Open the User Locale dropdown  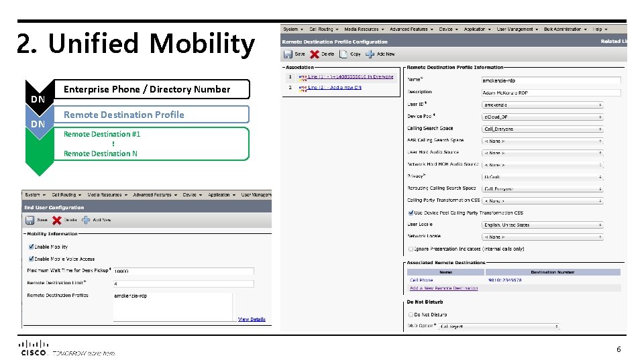pyautogui.click(x=542, y=225)
